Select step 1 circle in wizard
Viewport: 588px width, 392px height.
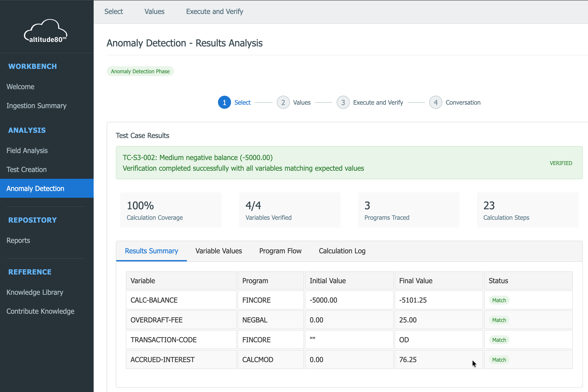pos(224,102)
